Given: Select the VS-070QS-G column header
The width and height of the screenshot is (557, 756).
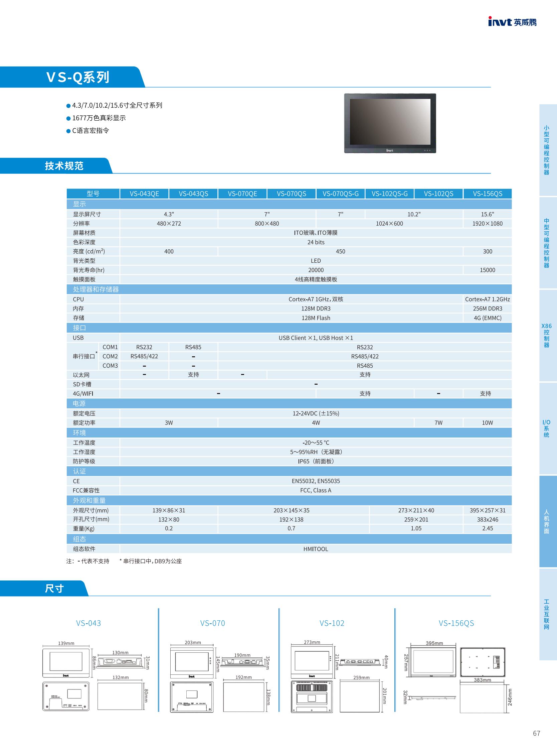Looking at the screenshot, I should pos(341,194).
